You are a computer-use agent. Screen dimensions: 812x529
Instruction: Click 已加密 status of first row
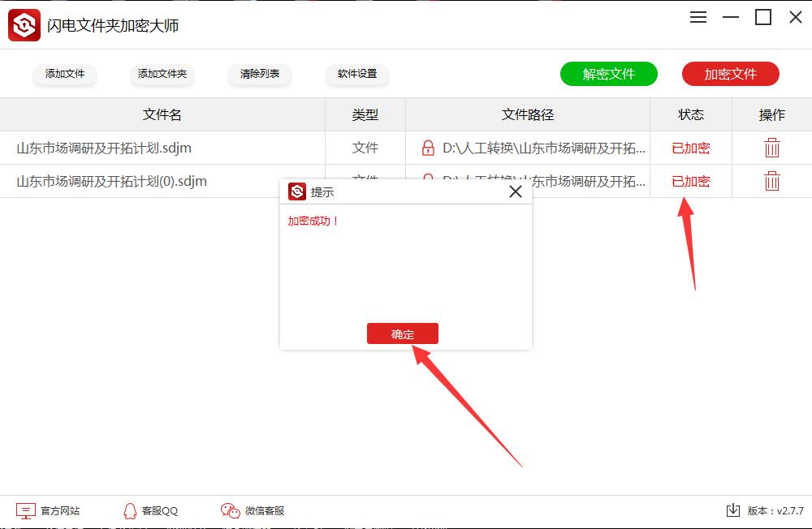(x=691, y=148)
